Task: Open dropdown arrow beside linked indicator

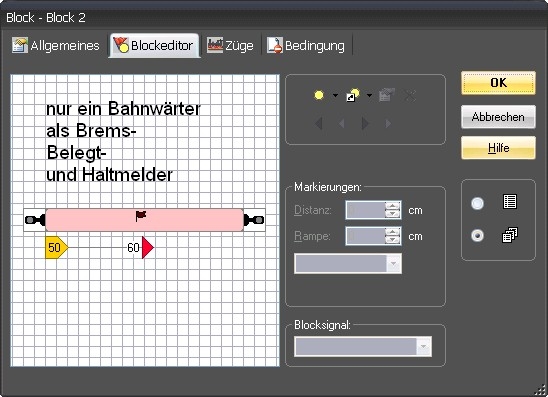Action: (369, 95)
